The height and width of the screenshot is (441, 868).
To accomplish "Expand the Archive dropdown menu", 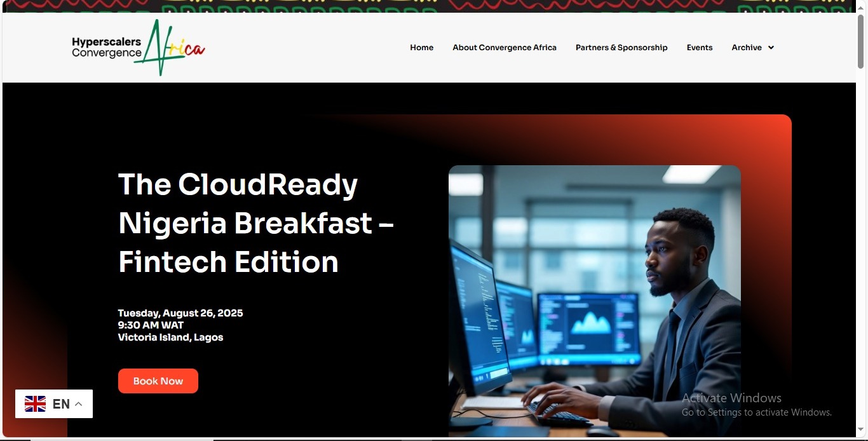I will 752,47.
